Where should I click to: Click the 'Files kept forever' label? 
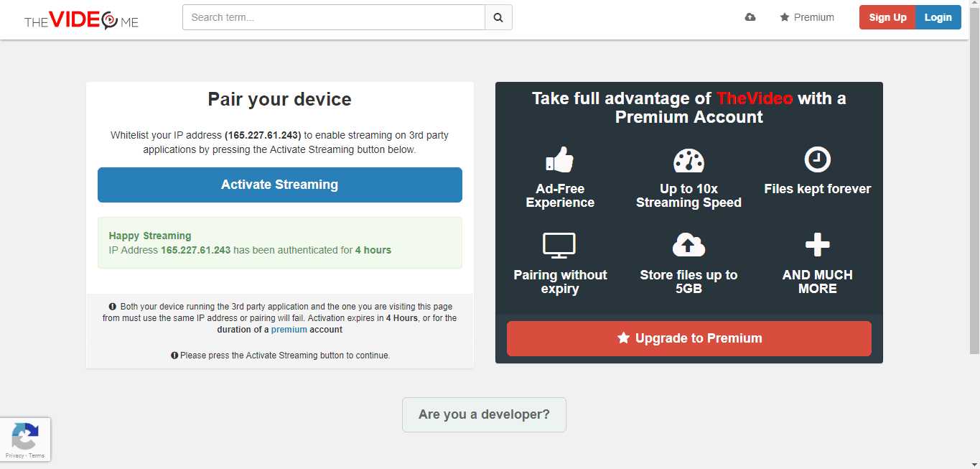pyautogui.click(x=818, y=189)
